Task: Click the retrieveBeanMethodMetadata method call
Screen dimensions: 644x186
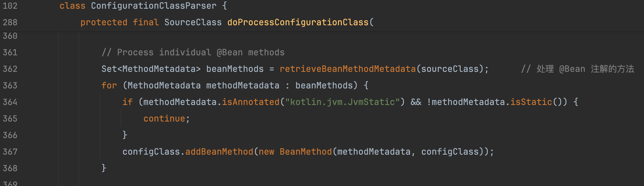Action: pos(348,69)
